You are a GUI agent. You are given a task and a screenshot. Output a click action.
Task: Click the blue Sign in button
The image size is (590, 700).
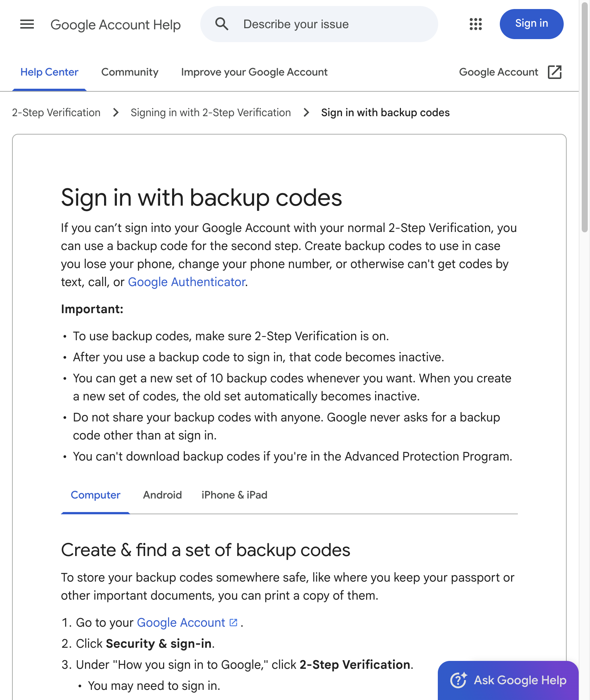click(x=531, y=24)
